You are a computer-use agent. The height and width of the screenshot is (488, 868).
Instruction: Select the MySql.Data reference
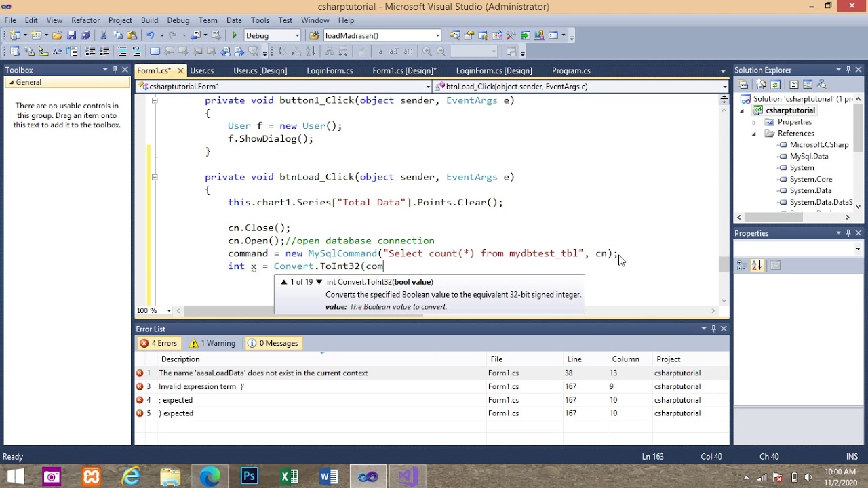[x=808, y=156]
